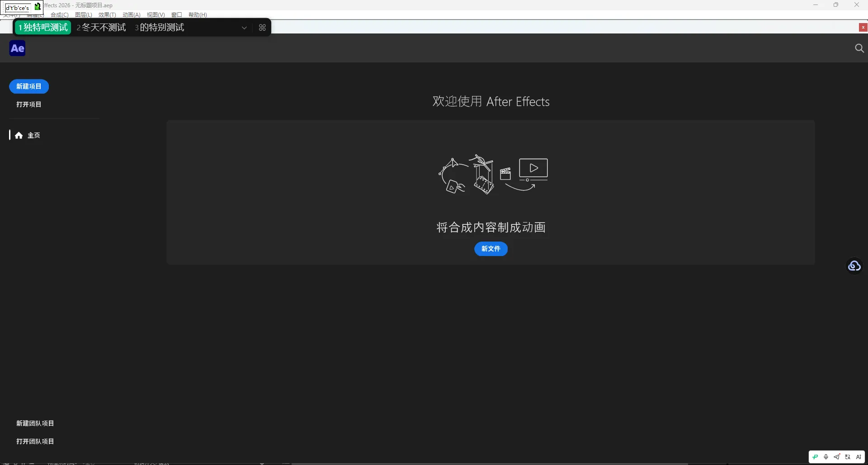Open the Creative Cloud sync status icon

tap(854, 266)
